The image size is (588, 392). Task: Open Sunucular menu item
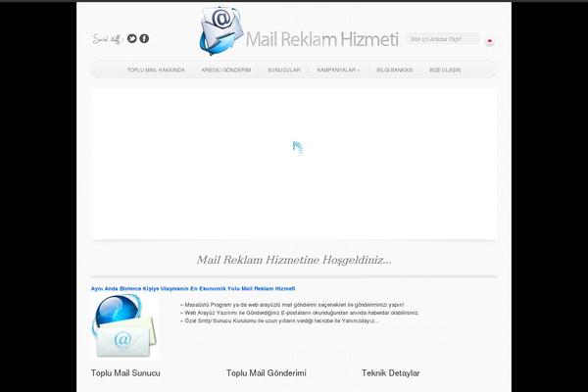tap(284, 71)
